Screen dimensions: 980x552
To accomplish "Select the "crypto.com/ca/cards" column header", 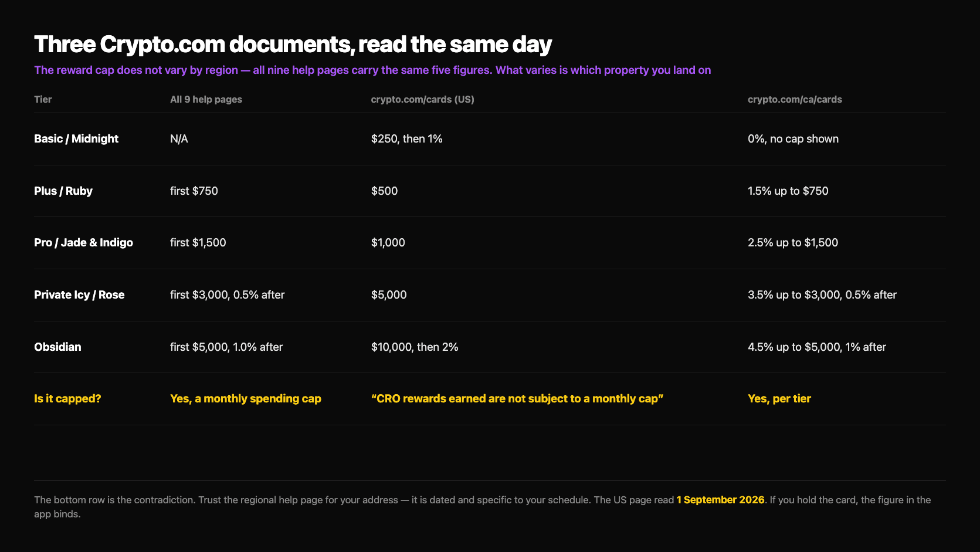I will coord(795,100).
